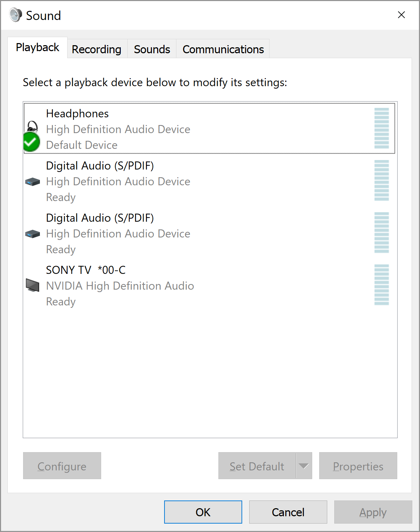This screenshot has height=532, width=420.
Task: Click the SONY TV monitor icon
Action: [32, 285]
